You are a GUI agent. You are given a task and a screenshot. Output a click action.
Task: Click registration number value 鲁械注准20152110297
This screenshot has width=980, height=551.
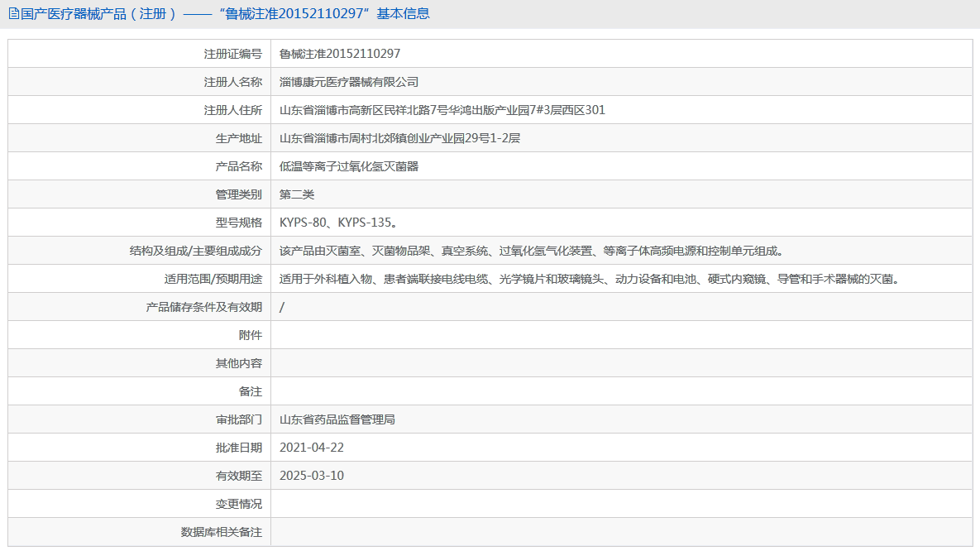(x=340, y=54)
